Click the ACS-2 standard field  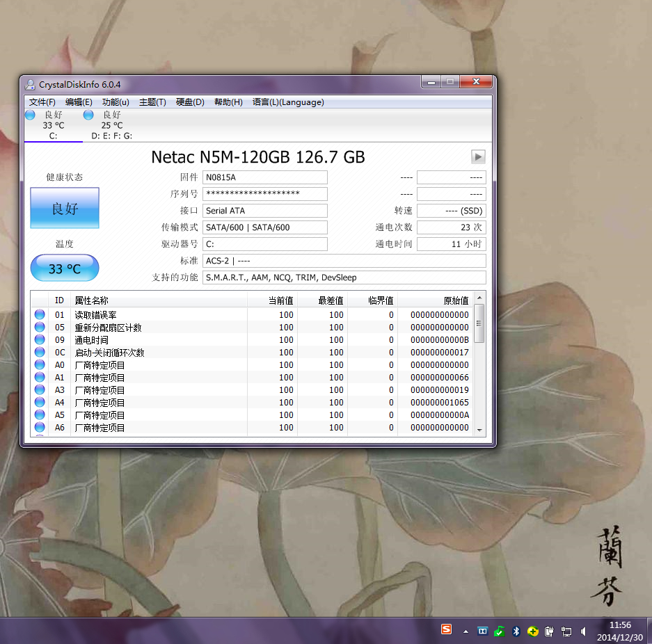[x=344, y=261]
